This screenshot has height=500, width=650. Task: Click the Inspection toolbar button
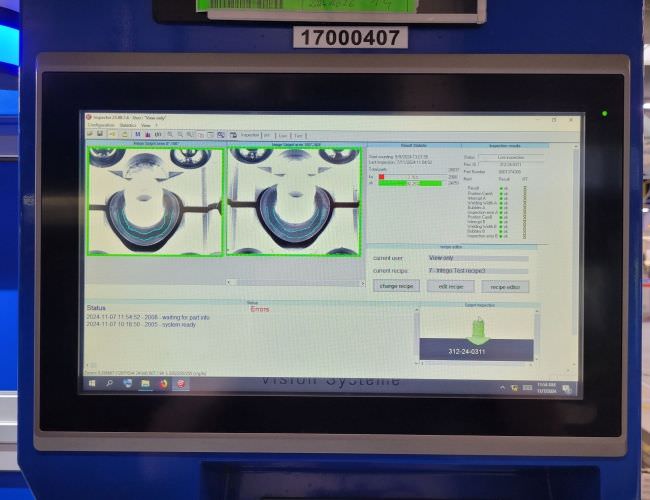pyautogui.click(x=250, y=135)
